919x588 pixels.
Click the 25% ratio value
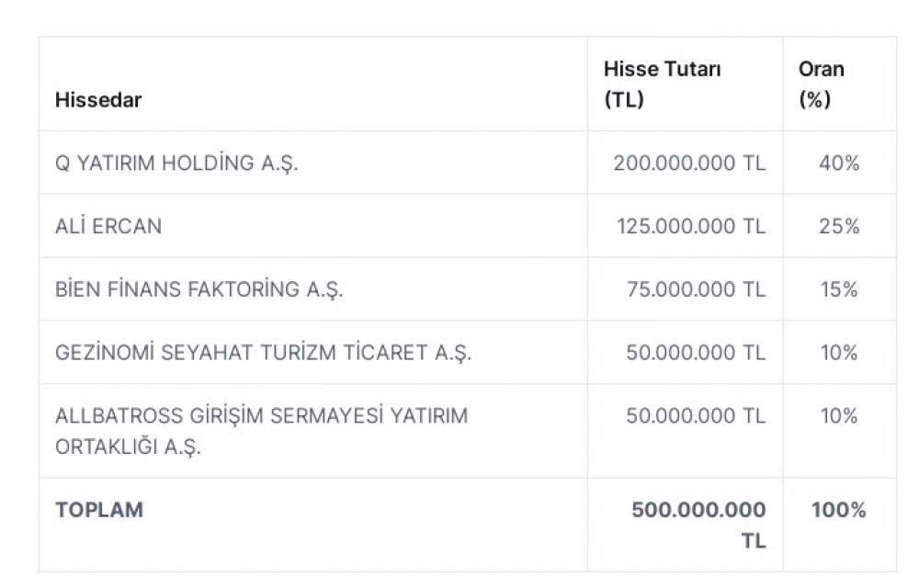(839, 226)
